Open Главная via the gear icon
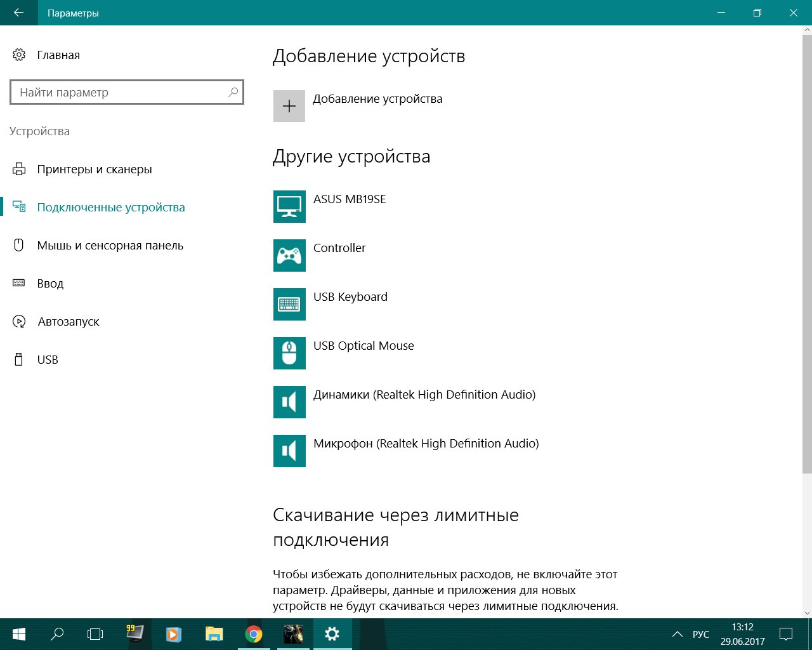The width and height of the screenshot is (812, 650). [x=19, y=55]
